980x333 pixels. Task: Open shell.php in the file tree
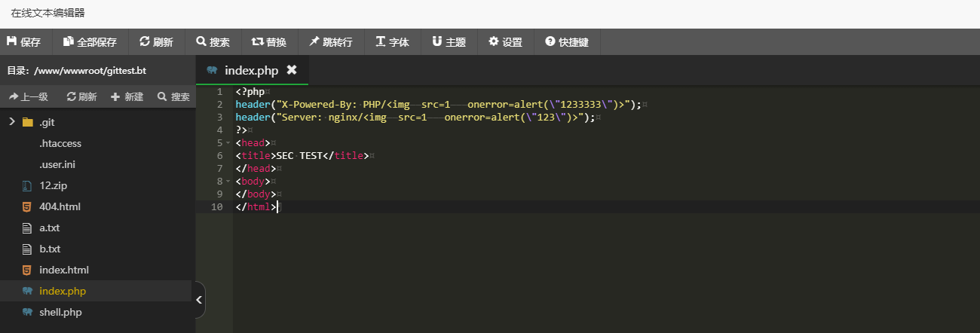pos(60,312)
